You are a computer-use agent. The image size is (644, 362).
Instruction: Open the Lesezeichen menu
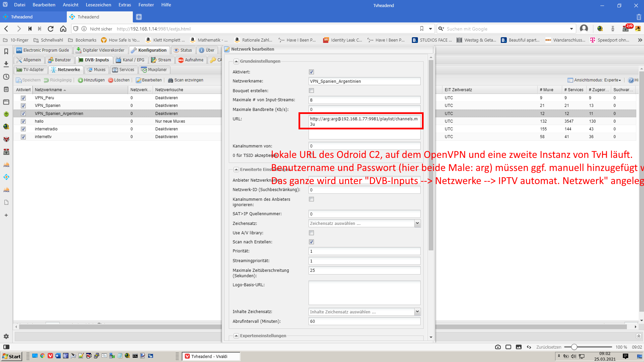(x=98, y=5)
